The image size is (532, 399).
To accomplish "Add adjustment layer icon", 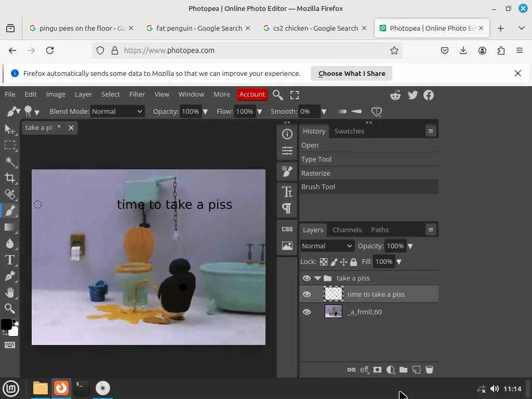I will 391,369.
